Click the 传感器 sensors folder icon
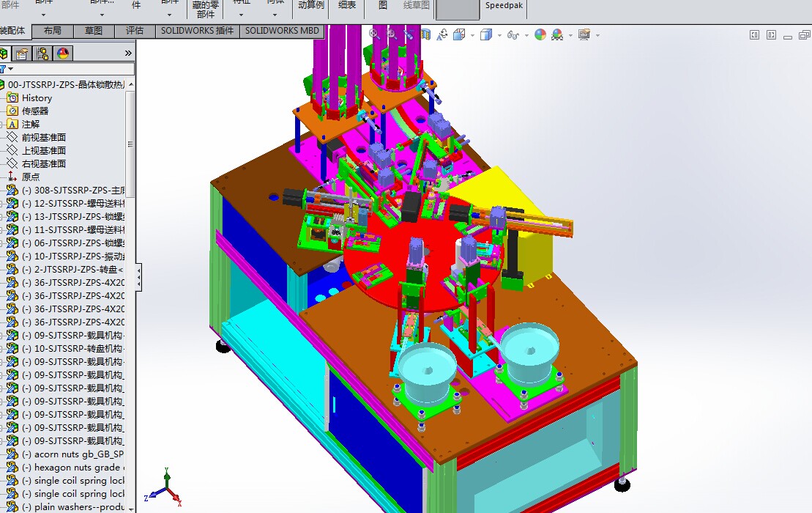812x513 pixels. [12, 111]
